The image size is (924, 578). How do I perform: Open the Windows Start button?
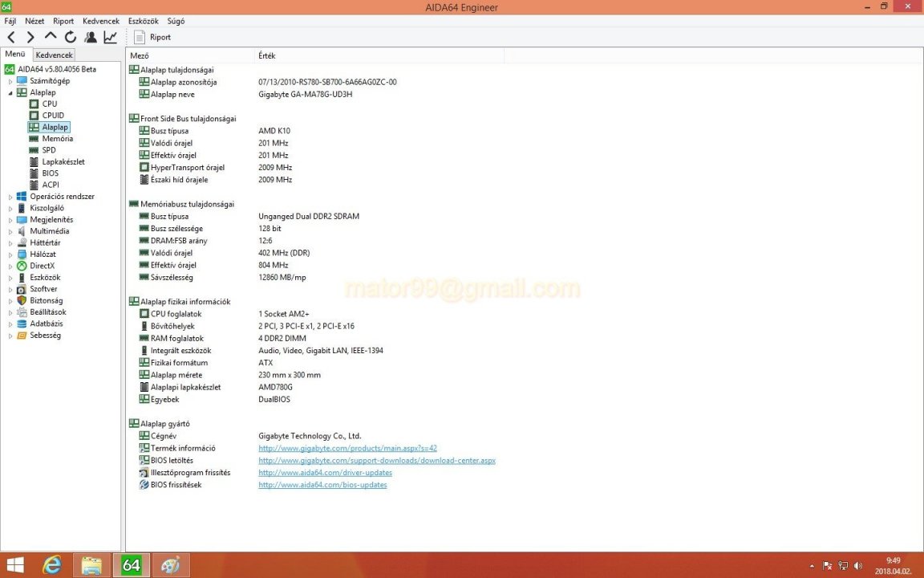point(14,565)
